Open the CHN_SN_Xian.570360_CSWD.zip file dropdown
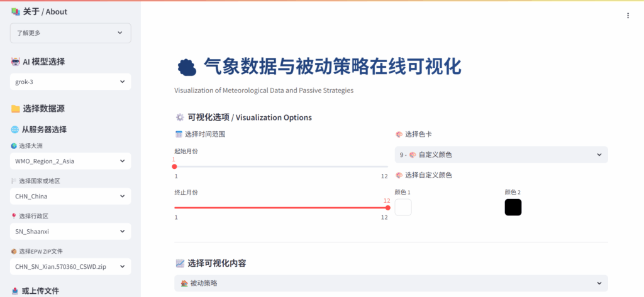644x297 pixels. [70, 267]
